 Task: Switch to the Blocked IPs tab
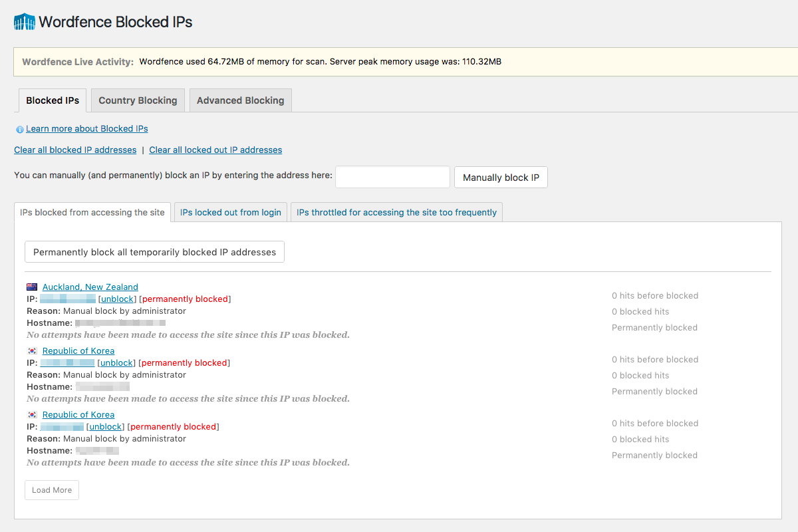coord(53,100)
